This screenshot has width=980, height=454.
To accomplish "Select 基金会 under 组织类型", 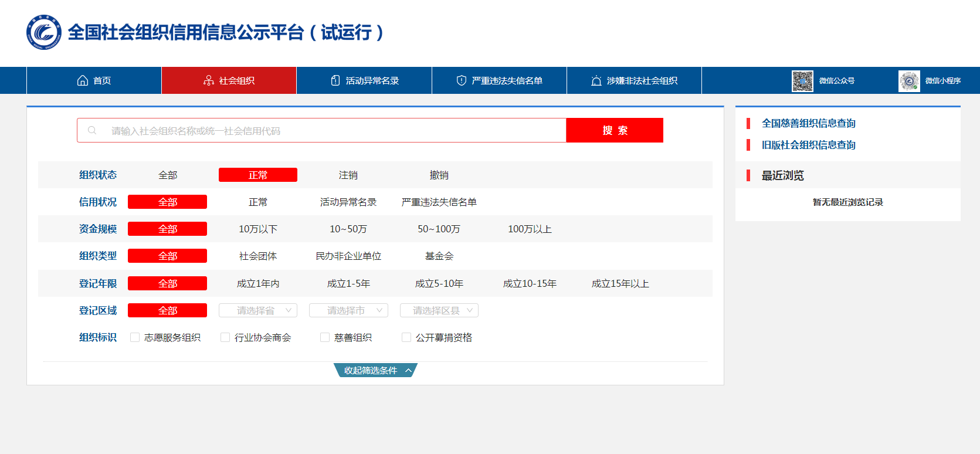I will [x=439, y=256].
